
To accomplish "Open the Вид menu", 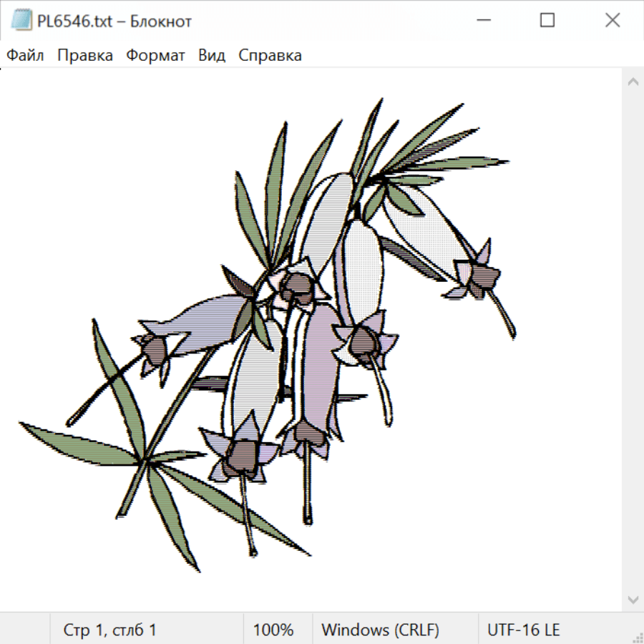I will pos(211,56).
